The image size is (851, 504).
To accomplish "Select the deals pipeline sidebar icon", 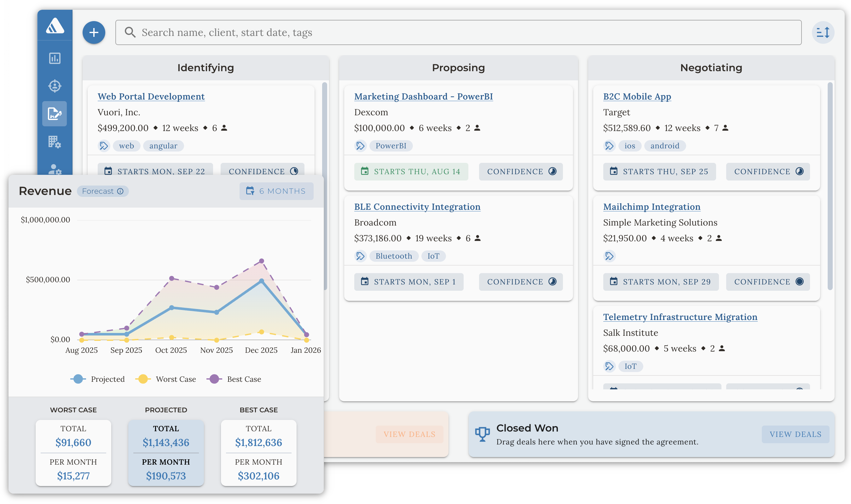I will [55, 114].
